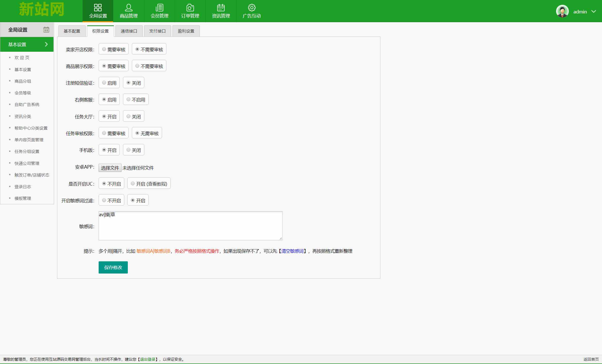The height and width of the screenshot is (364, 602).
Task: Switch to the 支付接口 tab
Action: click(x=157, y=31)
